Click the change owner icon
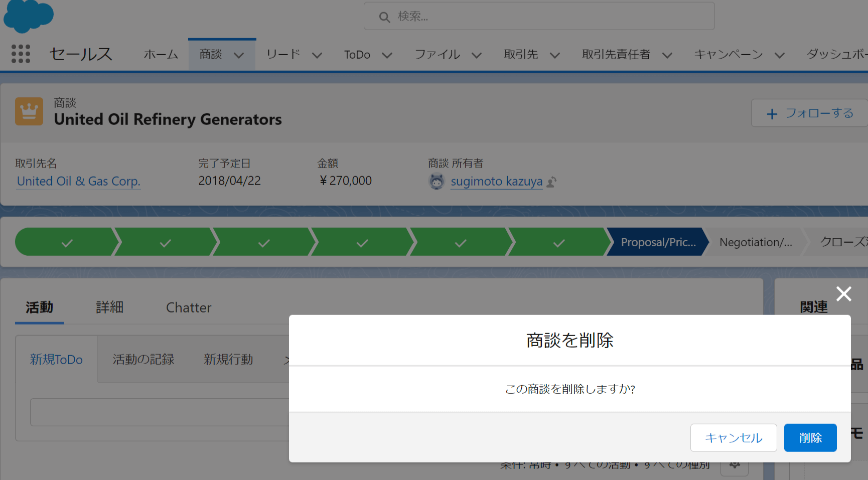The image size is (868, 480). (551, 182)
